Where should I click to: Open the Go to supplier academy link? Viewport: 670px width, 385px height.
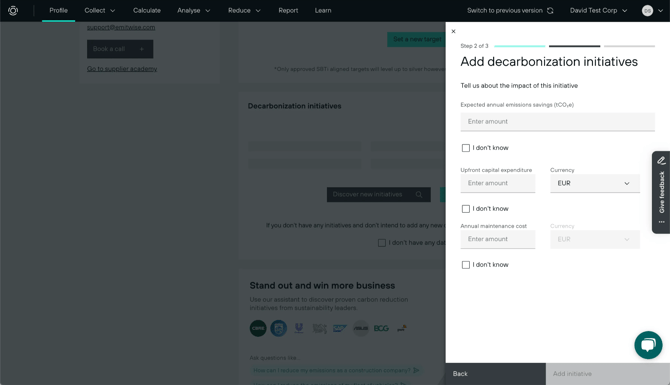pyautogui.click(x=122, y=69)
